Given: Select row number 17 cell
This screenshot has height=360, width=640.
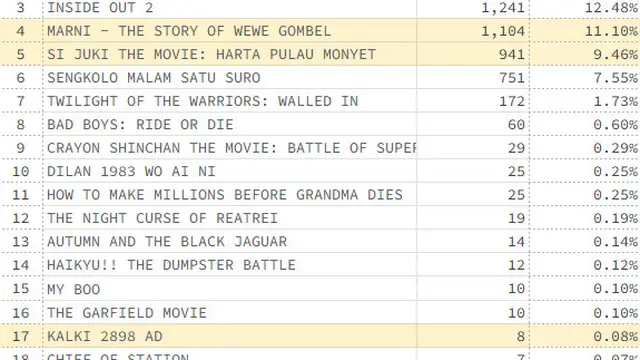Looking at the screenshot, I should click(21, 336).
